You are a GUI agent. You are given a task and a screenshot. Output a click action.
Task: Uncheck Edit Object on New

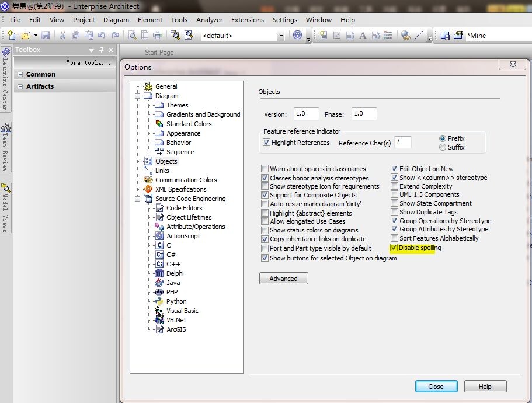(x=394, y=169)
